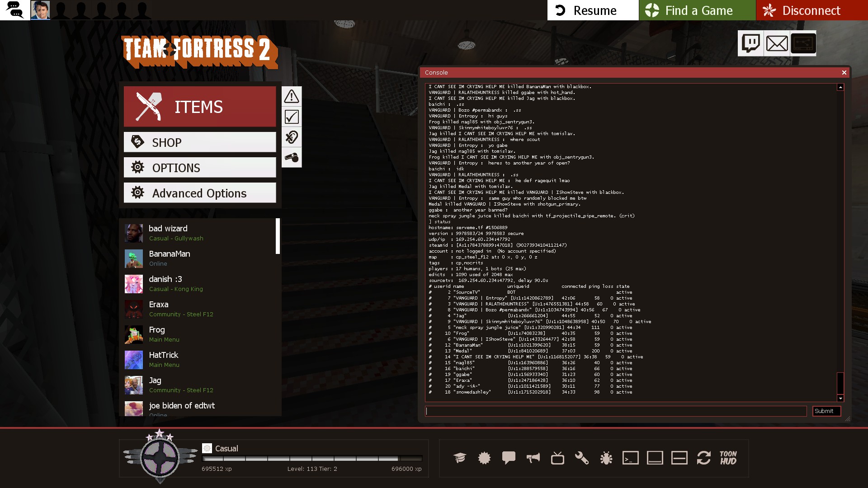
Task: Open Advanced Options menu entry
Action: [200, 193]
